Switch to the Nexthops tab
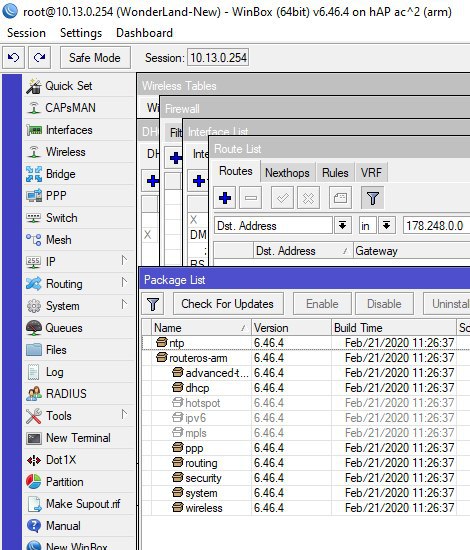The width and height of the screenshot is (470, 550). click(x=287, y=173)
